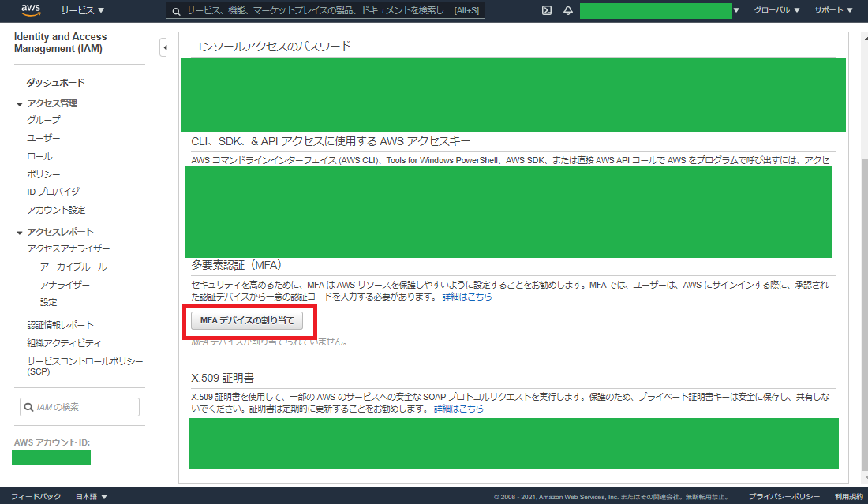Open 組織アクティビティ in sidebar
This screenshot has width=868, height=504.
[x=64, y=343]
